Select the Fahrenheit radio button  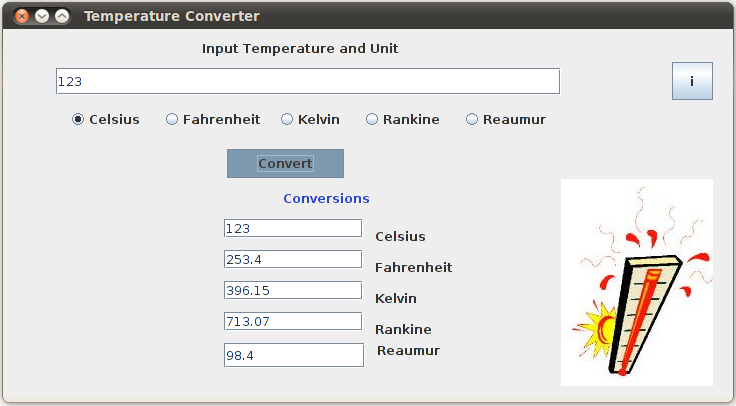point(213,119)
